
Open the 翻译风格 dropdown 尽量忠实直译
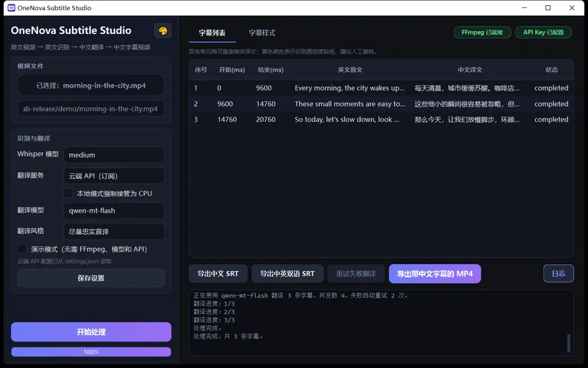coord(114,232)
